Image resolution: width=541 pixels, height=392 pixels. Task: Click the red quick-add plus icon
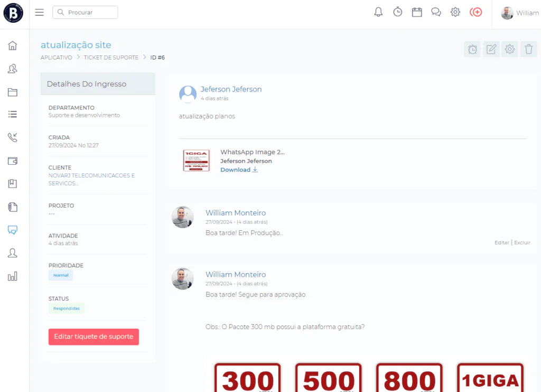point(476,13)
